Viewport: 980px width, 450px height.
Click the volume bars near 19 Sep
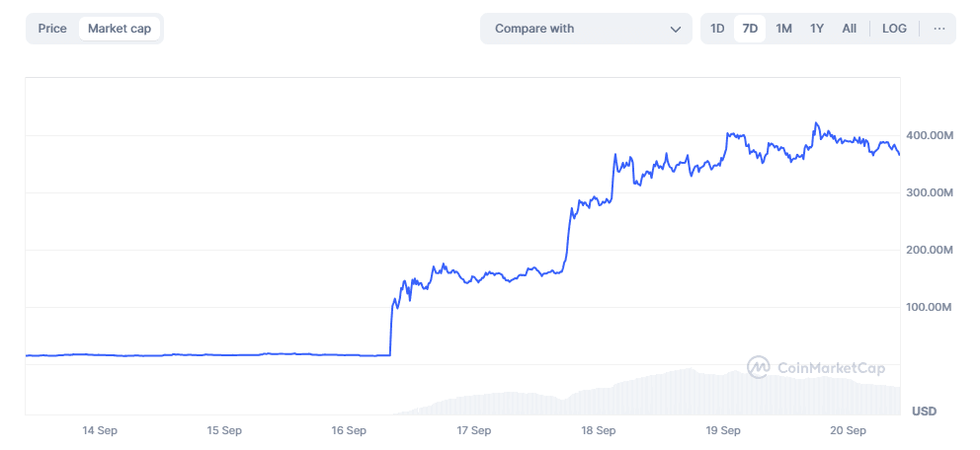(724, 395)
